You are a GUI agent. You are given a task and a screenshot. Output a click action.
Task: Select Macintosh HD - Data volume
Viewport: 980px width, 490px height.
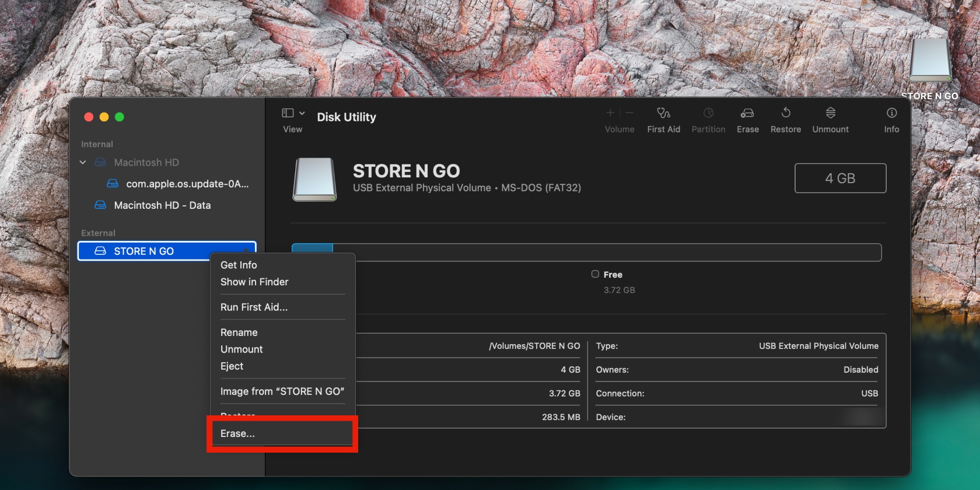pos(162,205)
